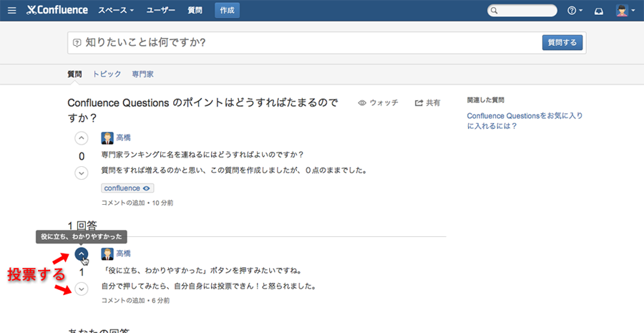The height and width of the screenshot is (333, 644).
Task: Go to the Confluence home logo
Action: tap(57, 10)
